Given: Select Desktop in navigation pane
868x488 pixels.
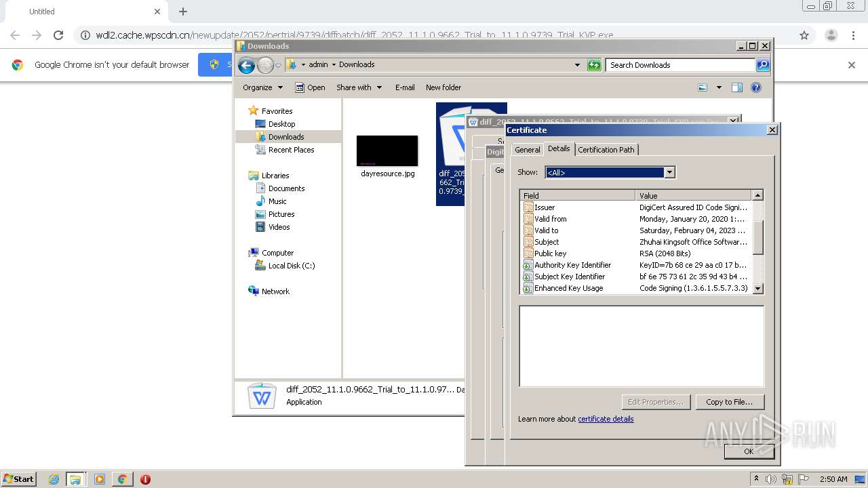Looking at the screenshot, I should (x=275, y=124).
